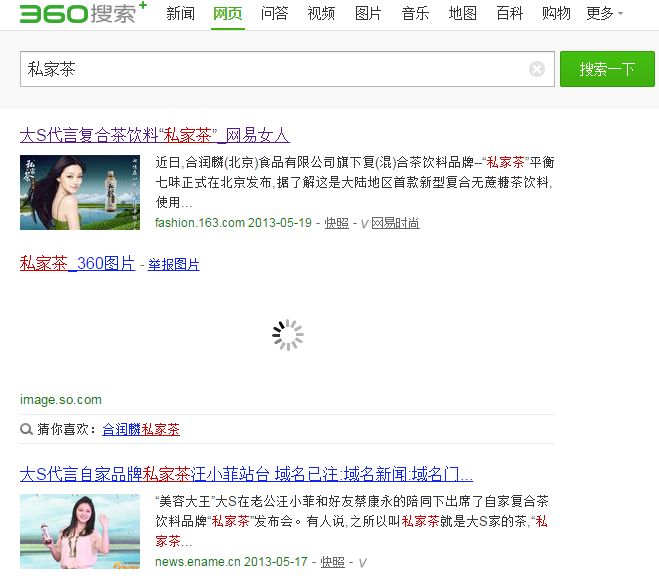Viewport: 659px width, 578px height.
Task: Click the suggested search 合润麟私家茶
Action: tap(141, 429)
